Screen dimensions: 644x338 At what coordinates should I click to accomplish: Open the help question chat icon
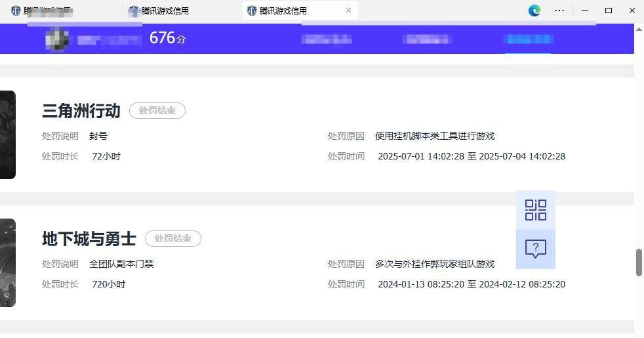[x=536, y=249]
